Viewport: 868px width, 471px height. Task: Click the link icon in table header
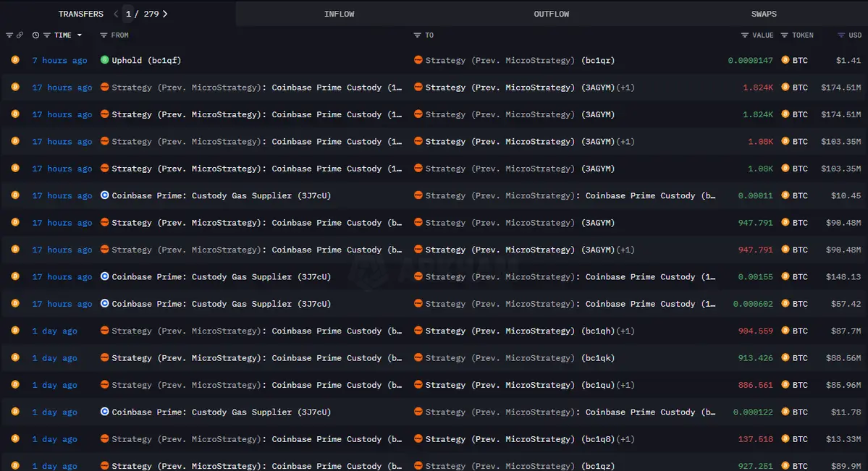coord(20,35)
